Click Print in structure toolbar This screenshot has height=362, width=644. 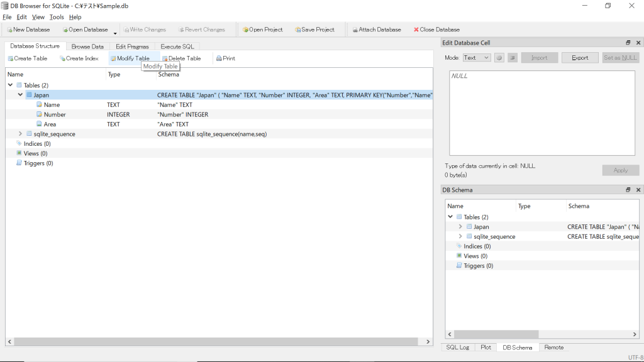(226, 58)
